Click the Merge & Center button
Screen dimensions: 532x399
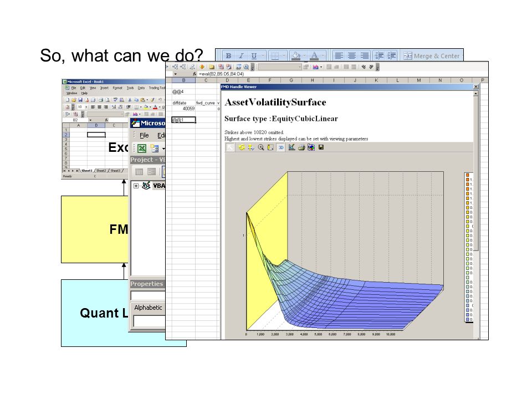pyautogui.click(x=432, y=56)
